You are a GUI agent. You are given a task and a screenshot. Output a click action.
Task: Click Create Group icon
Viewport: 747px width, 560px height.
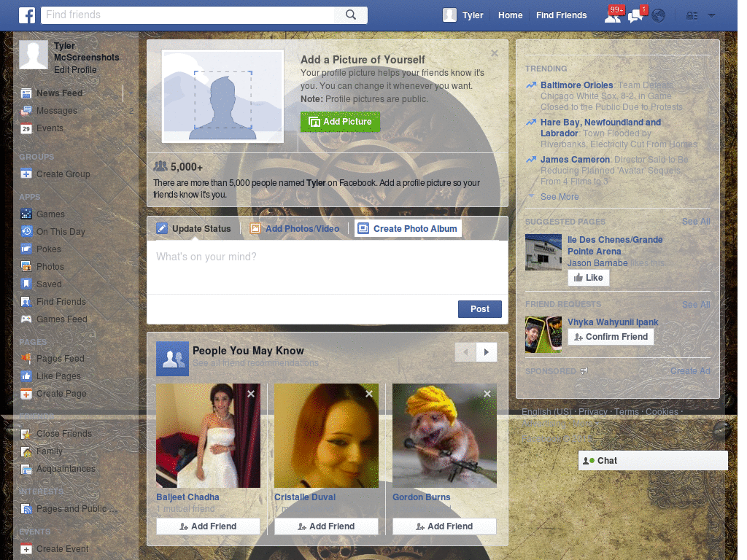coord(26,174)
